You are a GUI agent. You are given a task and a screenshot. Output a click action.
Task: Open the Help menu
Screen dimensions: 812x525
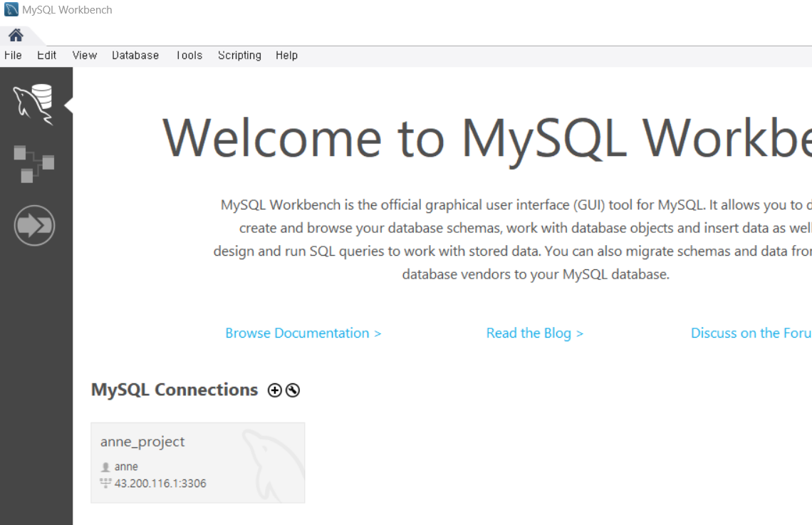pyautogui.click(x=286, y=56)
